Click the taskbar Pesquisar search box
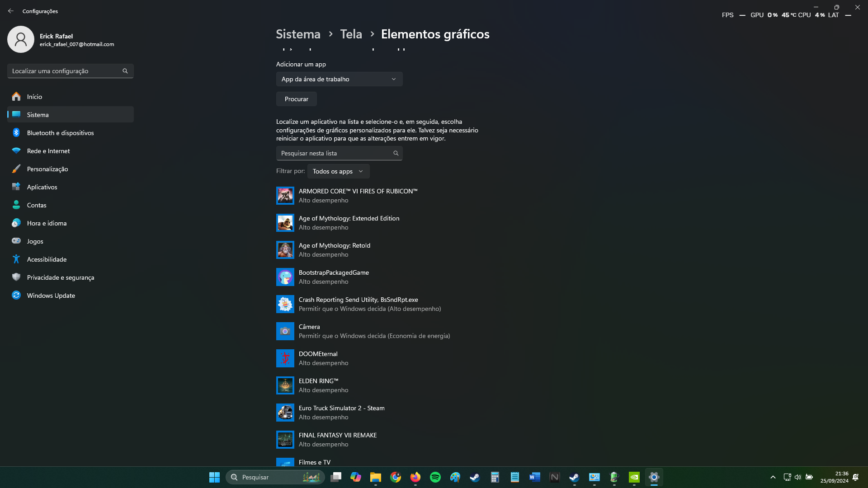868x488 pixels. (275, 477)
